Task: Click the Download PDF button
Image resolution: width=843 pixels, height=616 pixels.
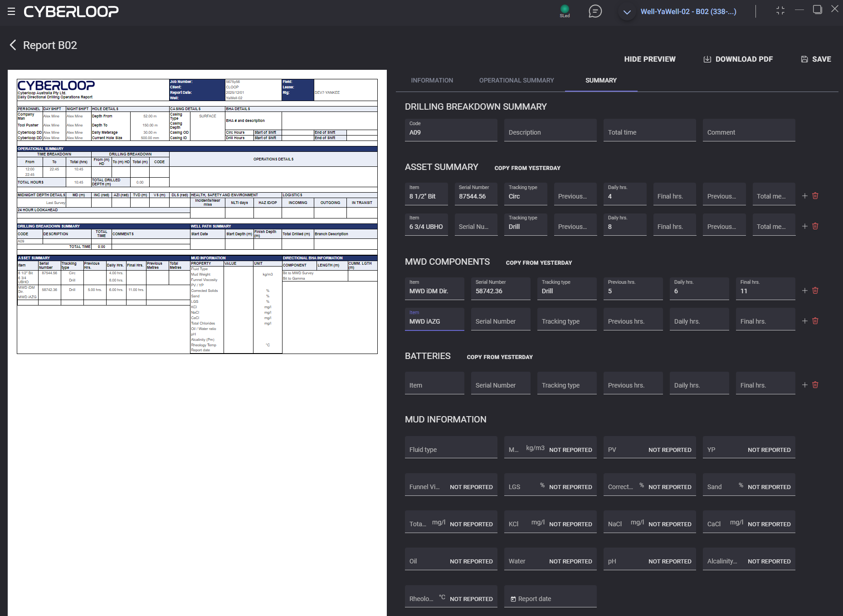Action: tap(738, 59)
